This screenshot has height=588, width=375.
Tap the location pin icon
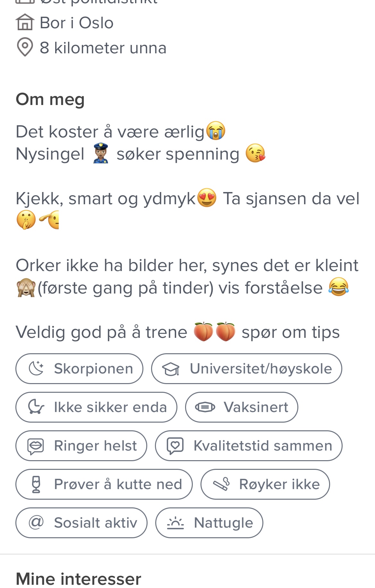coord(25,47)
